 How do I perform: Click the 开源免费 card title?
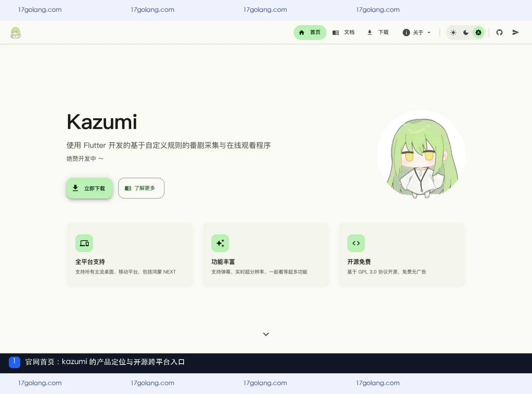point(359,262)
